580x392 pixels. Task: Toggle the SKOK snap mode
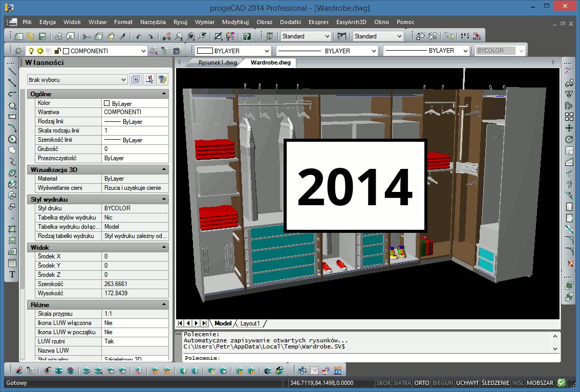[383, 383]
